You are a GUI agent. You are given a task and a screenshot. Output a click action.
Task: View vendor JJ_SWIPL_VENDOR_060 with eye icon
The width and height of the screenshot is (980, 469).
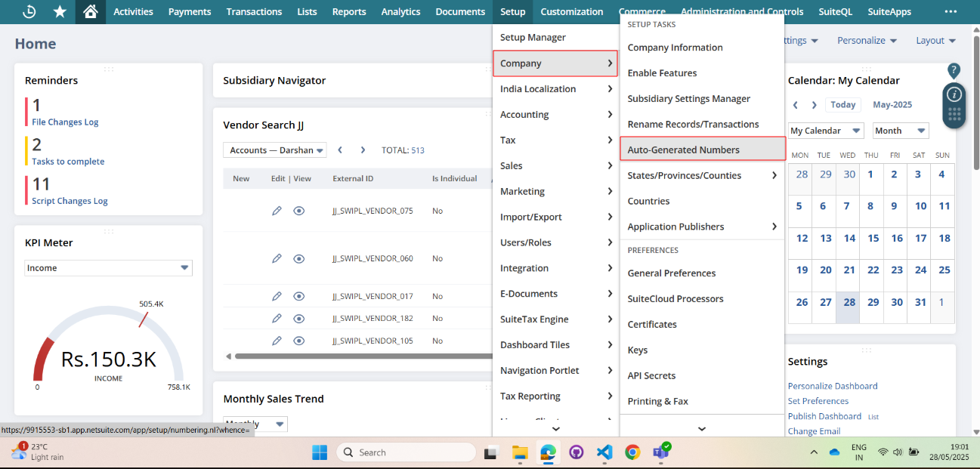(x=299, y=259)
